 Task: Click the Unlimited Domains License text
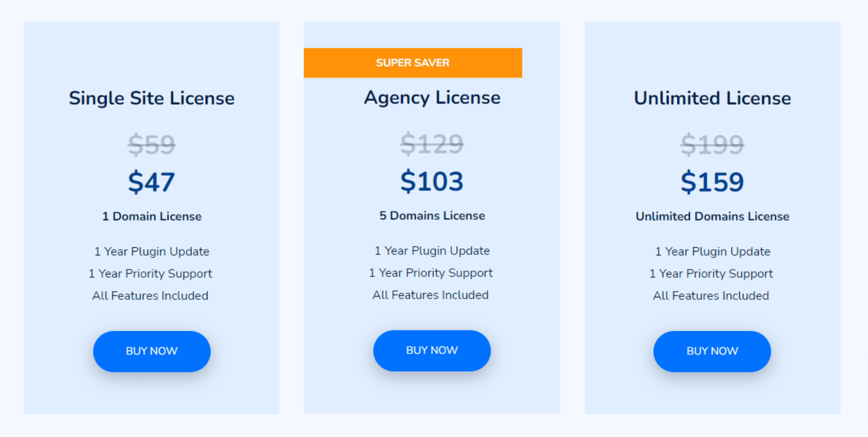[712, 216]
